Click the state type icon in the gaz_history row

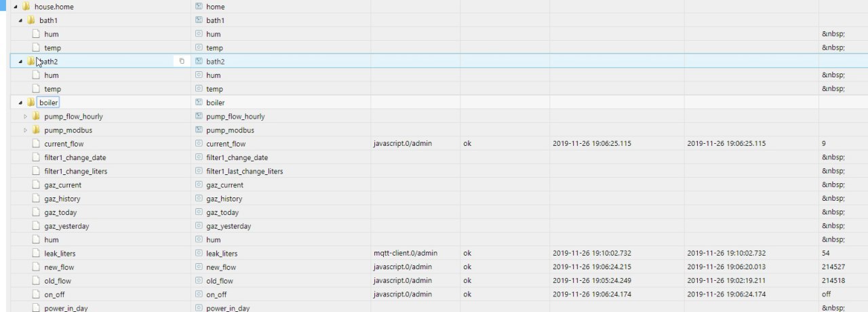199,199
